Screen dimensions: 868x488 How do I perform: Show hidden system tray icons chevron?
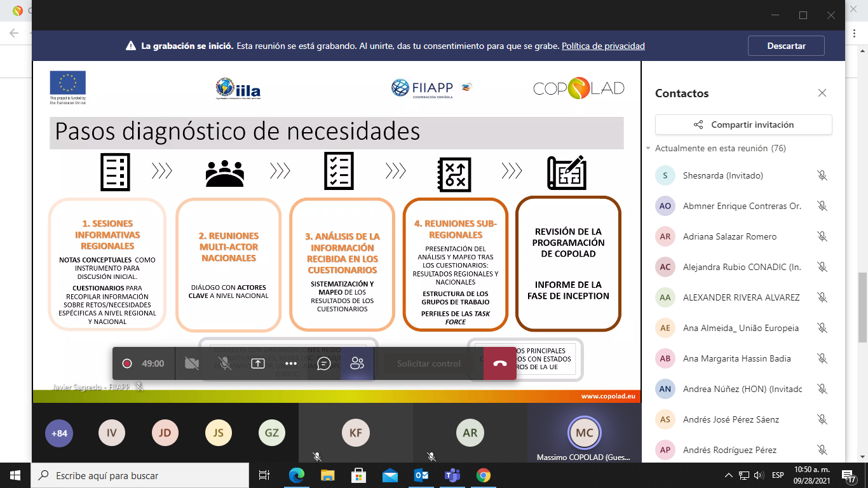(x=729, y=475)
